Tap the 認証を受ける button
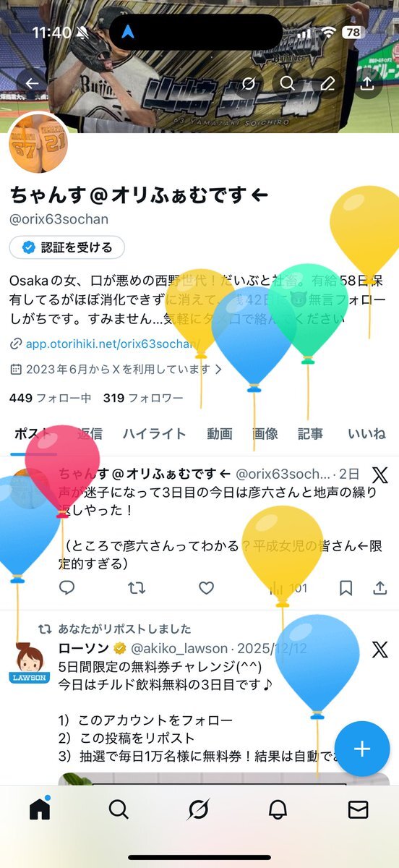Screen dimensions: 399x868 point(67,247)
